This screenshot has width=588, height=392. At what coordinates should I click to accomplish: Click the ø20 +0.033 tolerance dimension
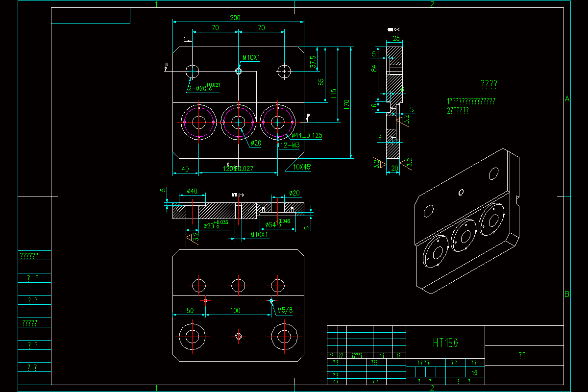pyautogui.click(x=216, y=225)
